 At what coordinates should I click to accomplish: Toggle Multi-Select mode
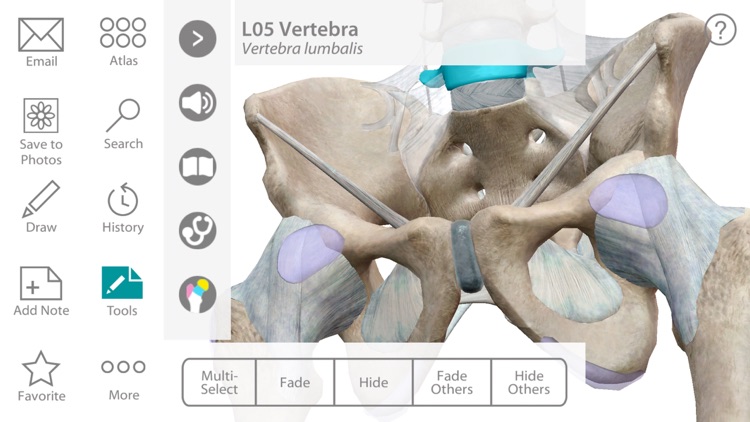pos(219,382)
